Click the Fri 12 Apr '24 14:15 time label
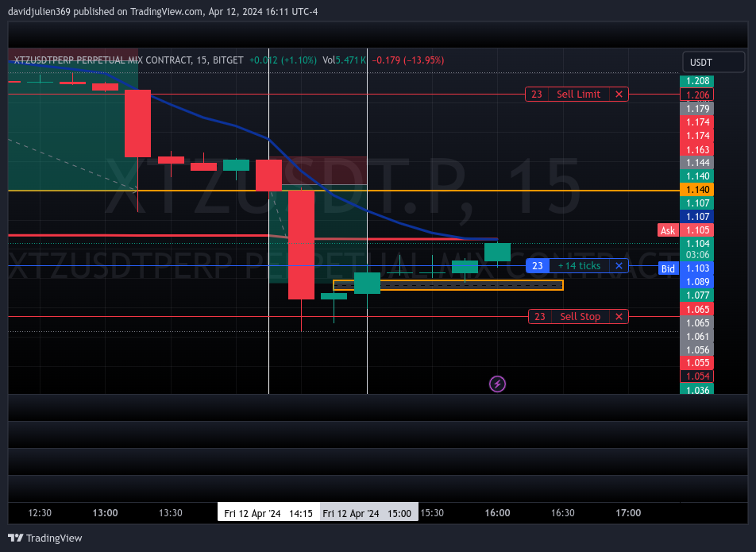 (x=268, y=513)
